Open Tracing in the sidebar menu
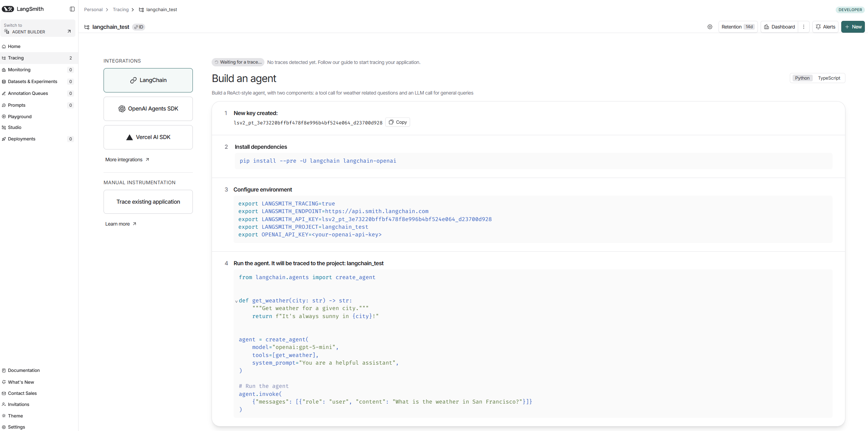This screenshot has height=431, width=868. (x=16, y=58)
